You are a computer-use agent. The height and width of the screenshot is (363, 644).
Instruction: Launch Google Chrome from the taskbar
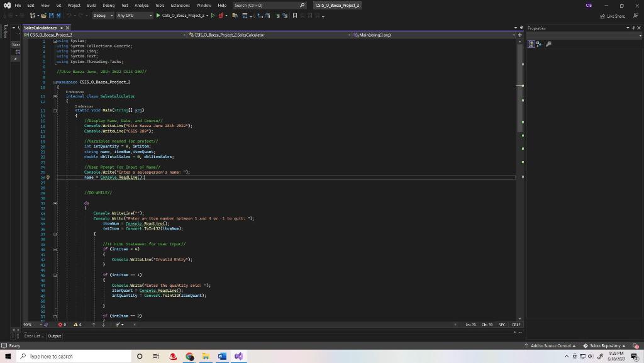(189, 356)
